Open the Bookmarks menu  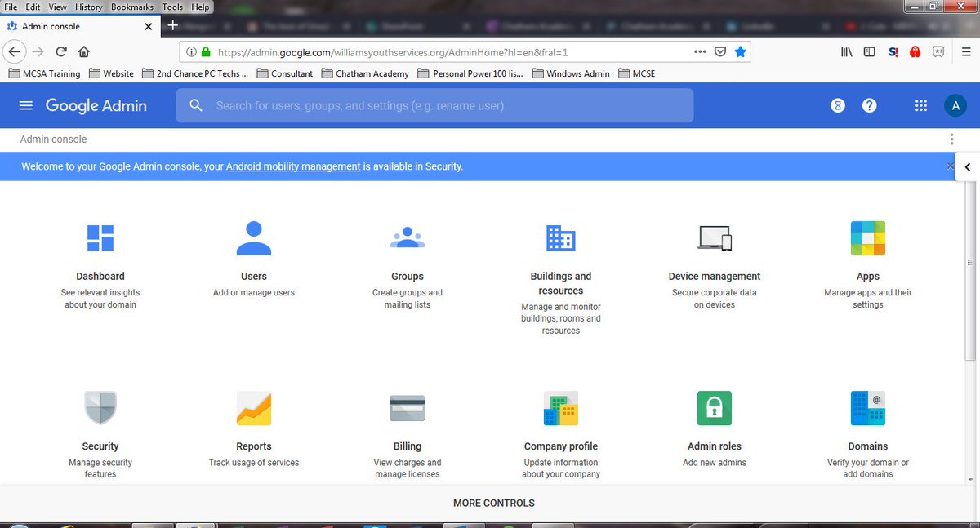(x=132, y=7)
